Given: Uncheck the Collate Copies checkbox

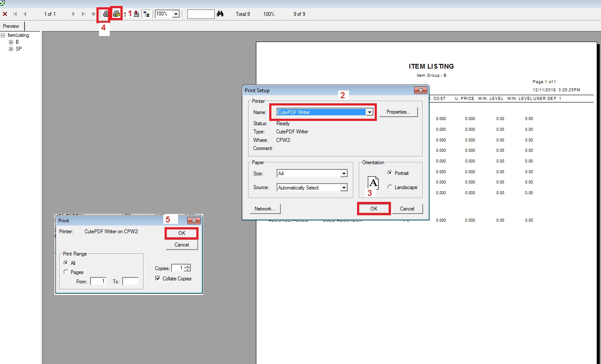Looking at the screenshot, I should click(158, 278).
